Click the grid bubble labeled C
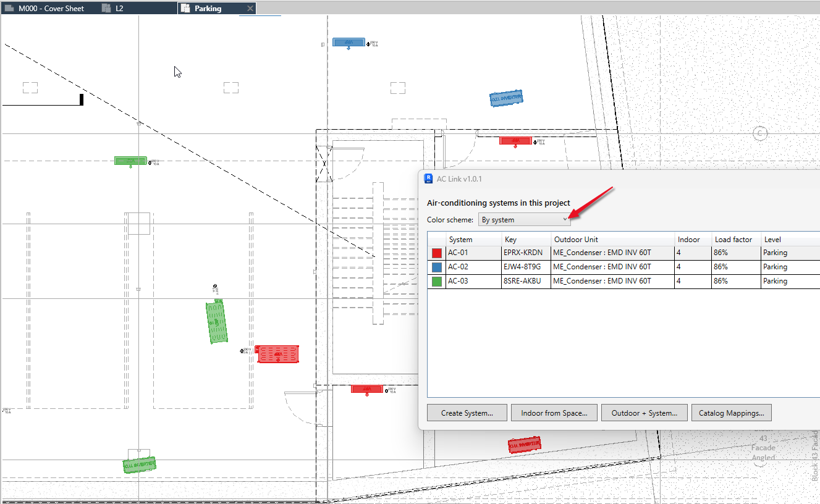This screenshot has height=504, width=820. 760,133
